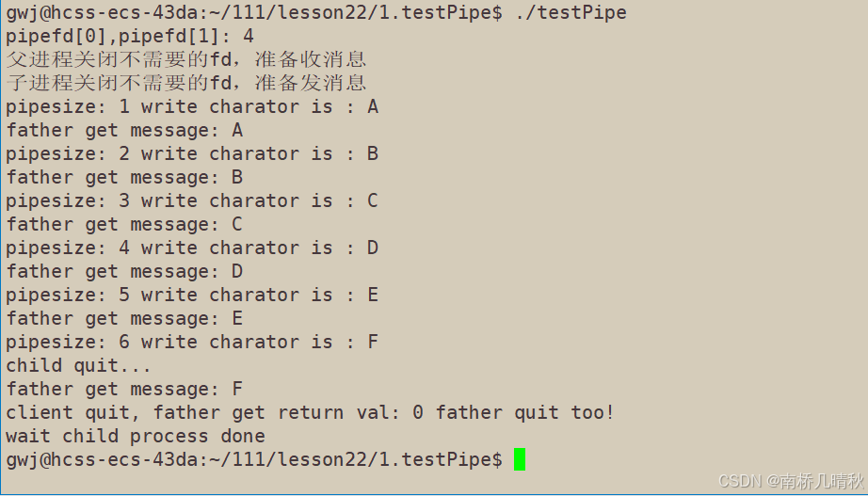Click the CSDN watermark text
Image resolution: width=868 pixels, height=496 pixels.
(790, 481)
